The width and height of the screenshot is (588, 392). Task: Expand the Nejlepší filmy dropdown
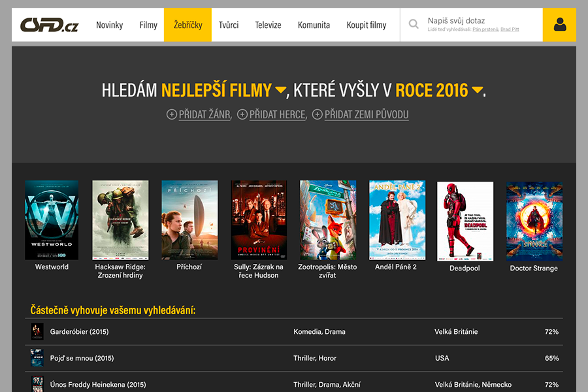click(280, 90)
